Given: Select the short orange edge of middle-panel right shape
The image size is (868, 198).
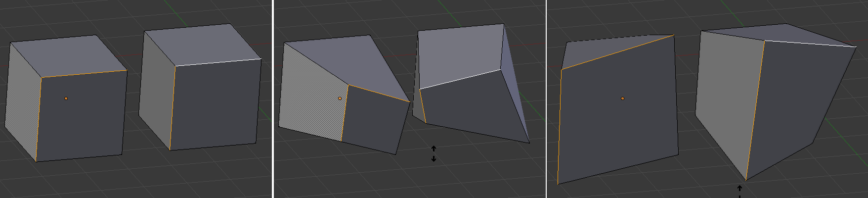Looking at the screenshot, I should coord(423,106).
